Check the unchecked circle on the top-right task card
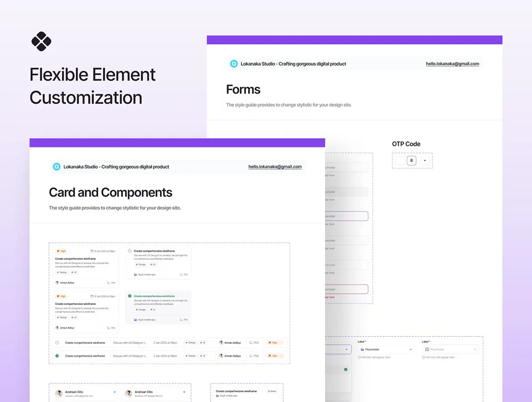This screenshot has width=532, height=402. click(x=129, y=251)
